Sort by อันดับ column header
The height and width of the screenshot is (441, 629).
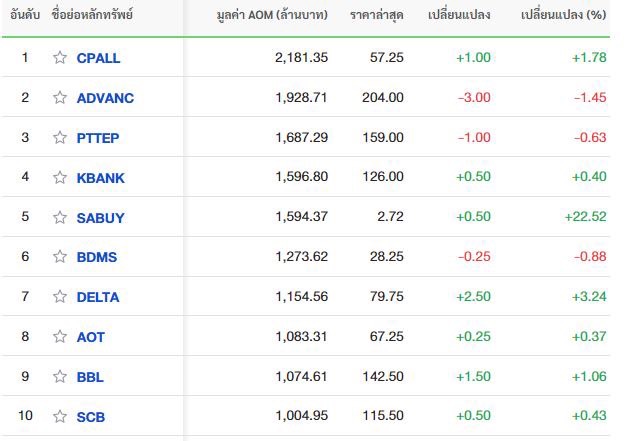[25, 15]
